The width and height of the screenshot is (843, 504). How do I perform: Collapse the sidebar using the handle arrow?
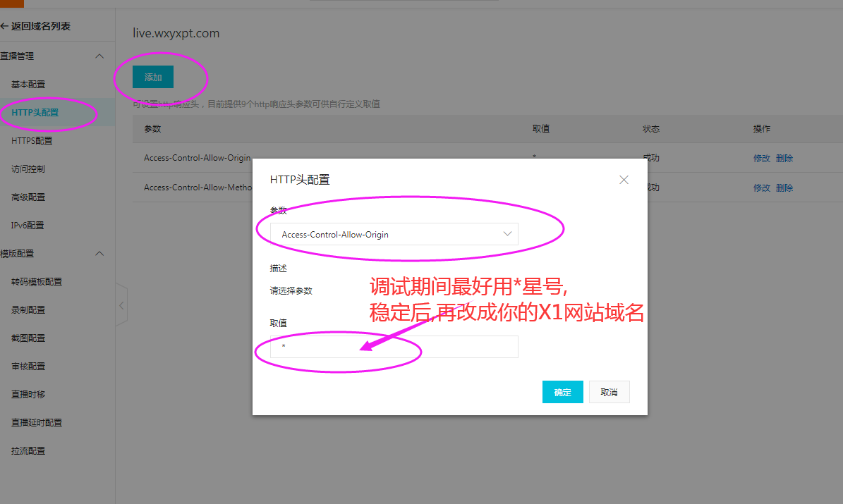point(121,305)
